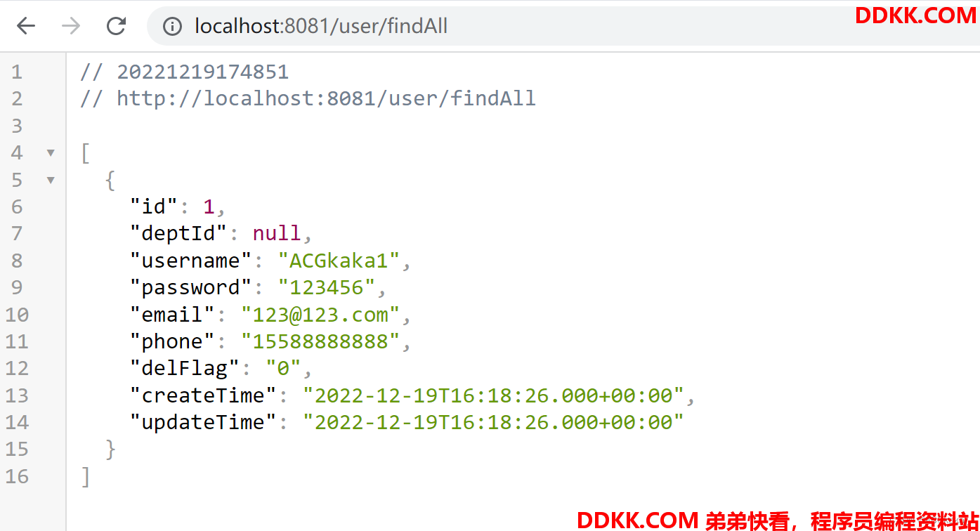The width and height of the screenshot is (980, 531).
Task: Go back with the browser back arrow
Action: pos(26,26)
